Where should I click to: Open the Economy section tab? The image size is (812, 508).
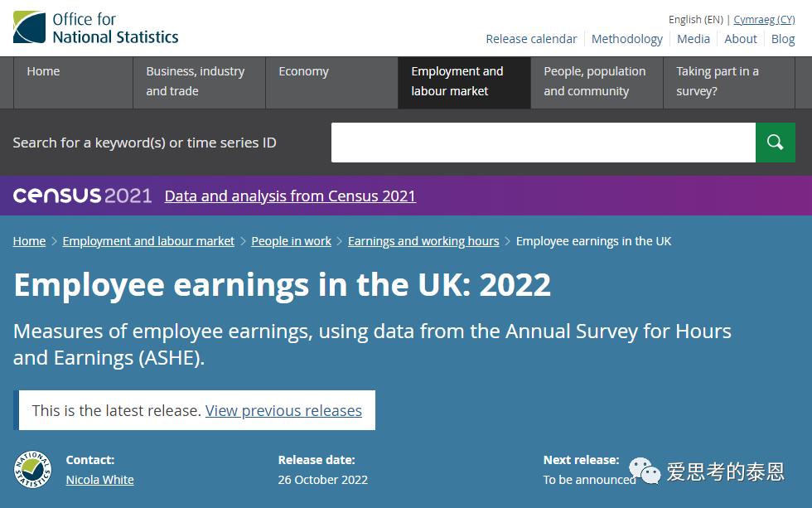point(303,71)
